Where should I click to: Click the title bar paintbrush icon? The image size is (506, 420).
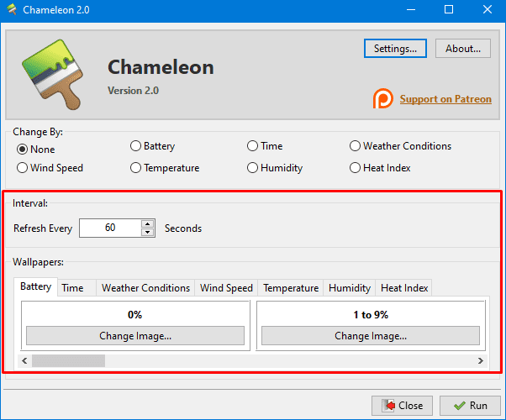point(12,9)
